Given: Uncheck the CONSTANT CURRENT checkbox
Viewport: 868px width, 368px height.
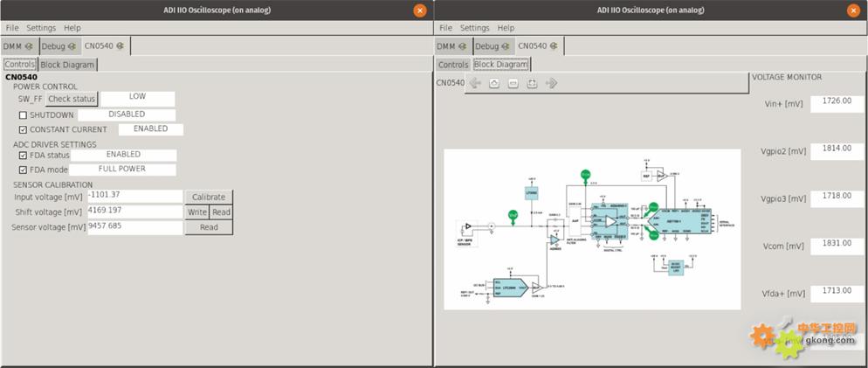Looking at the screenshot, I should [x=23, y=130].
